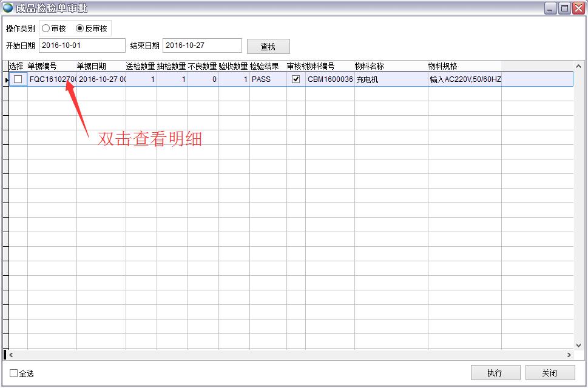Viewport: 588px width, 388px height.
Task: Click the down arrow of the vertical scrollbar
Action: 580,346
